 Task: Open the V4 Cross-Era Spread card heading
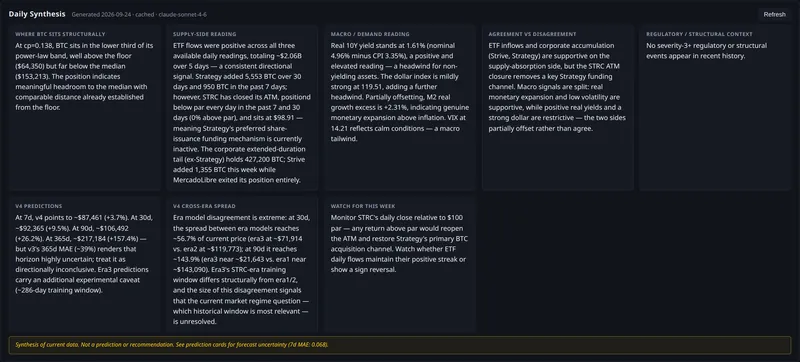coord(204,206)
